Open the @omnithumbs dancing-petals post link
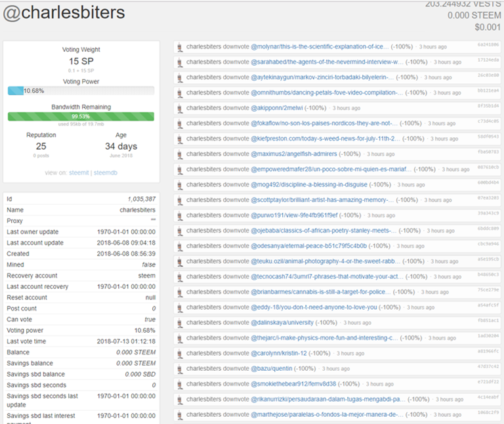Screen dimensions: 504x424 click(327, 93)
